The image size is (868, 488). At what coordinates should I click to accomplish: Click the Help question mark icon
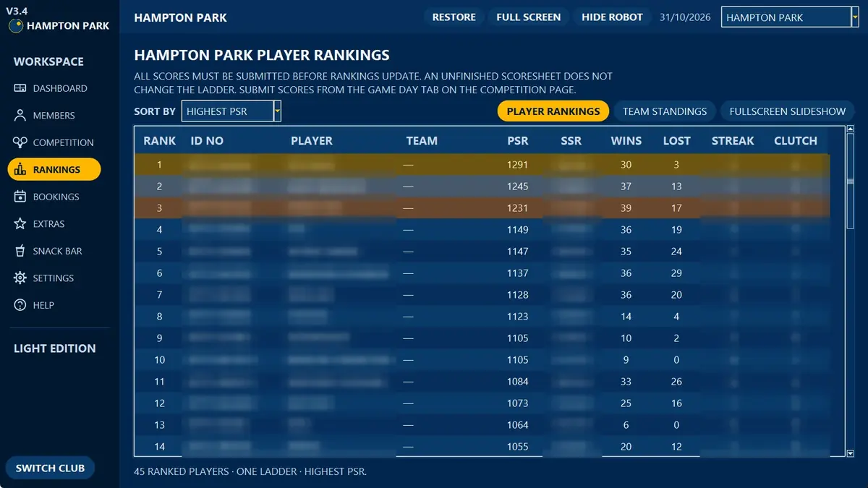click(20, 305)
